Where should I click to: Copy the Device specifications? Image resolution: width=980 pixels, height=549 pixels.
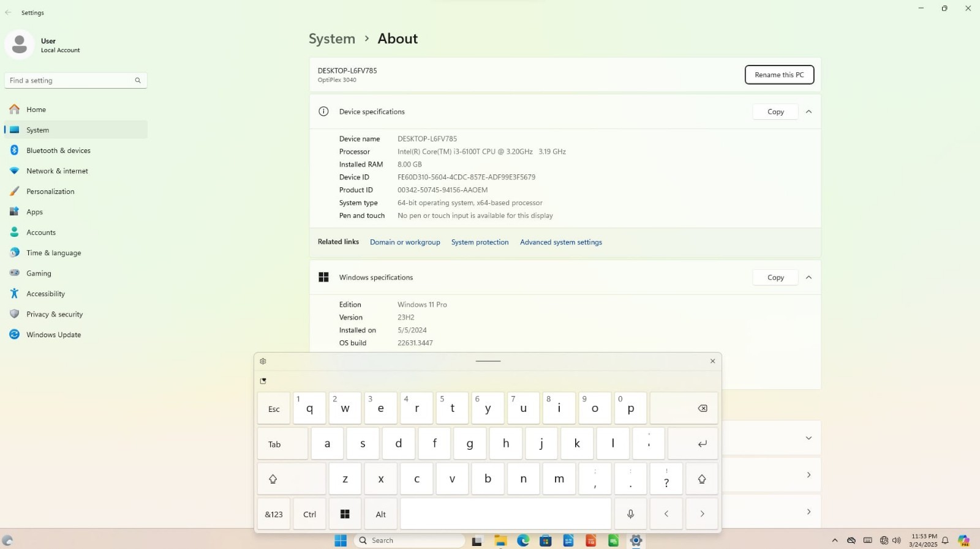pos(775,111)
